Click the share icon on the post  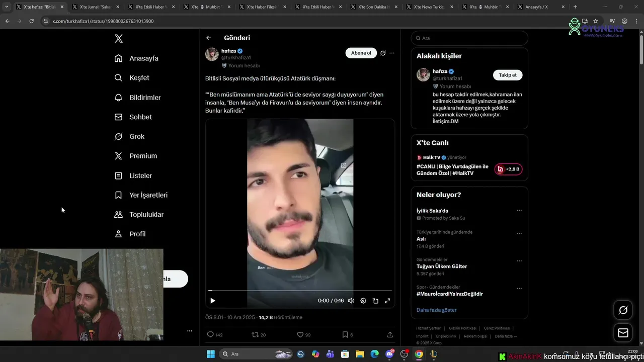pos(390,334)
